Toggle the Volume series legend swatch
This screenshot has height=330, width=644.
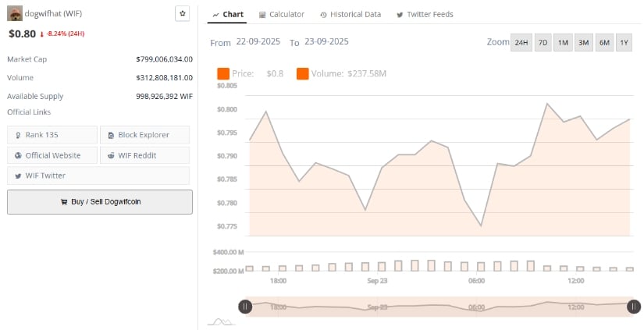pos(302,74)
